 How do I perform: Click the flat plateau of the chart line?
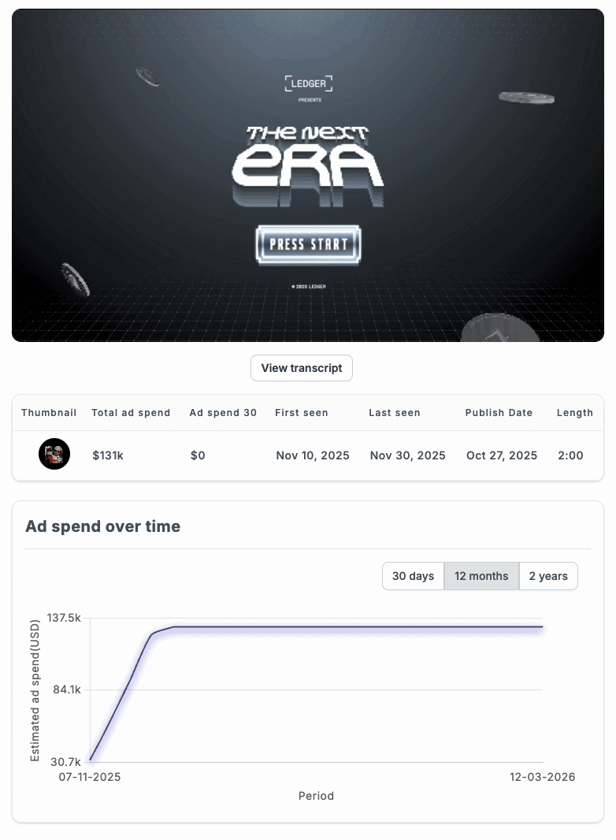tap(359, 626)
